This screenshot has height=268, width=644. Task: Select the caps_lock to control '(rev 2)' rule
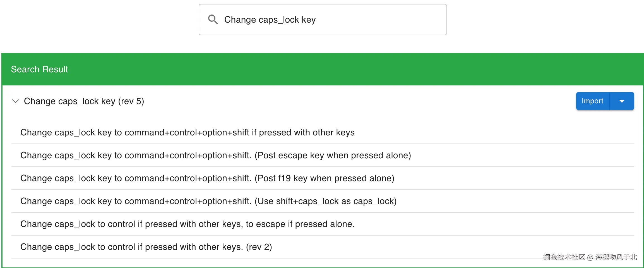146,247
